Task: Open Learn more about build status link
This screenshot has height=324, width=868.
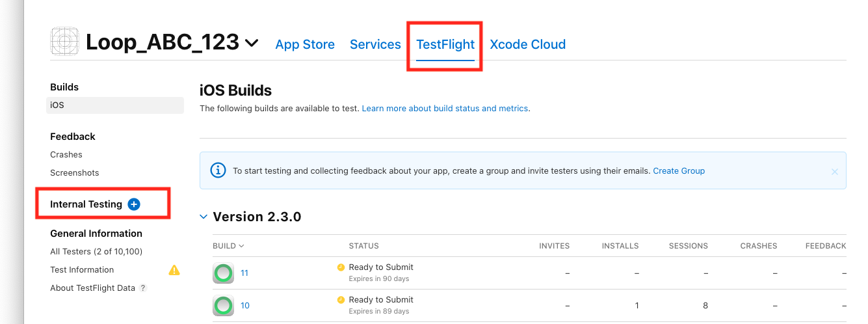Action: [x=445, y=109]
